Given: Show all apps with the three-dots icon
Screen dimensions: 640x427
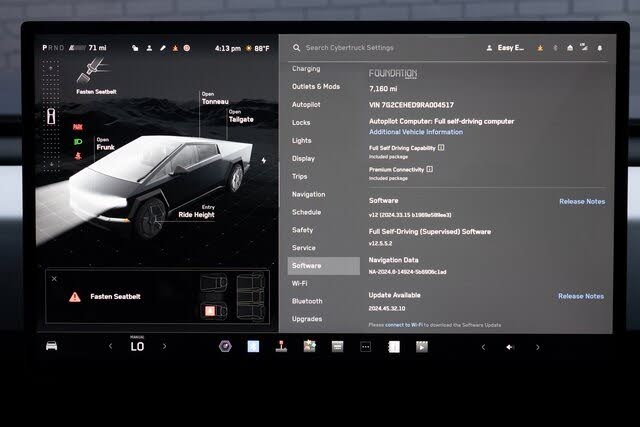Looking at the screenshot, I should pyautogui.click(x=365, y=347).
